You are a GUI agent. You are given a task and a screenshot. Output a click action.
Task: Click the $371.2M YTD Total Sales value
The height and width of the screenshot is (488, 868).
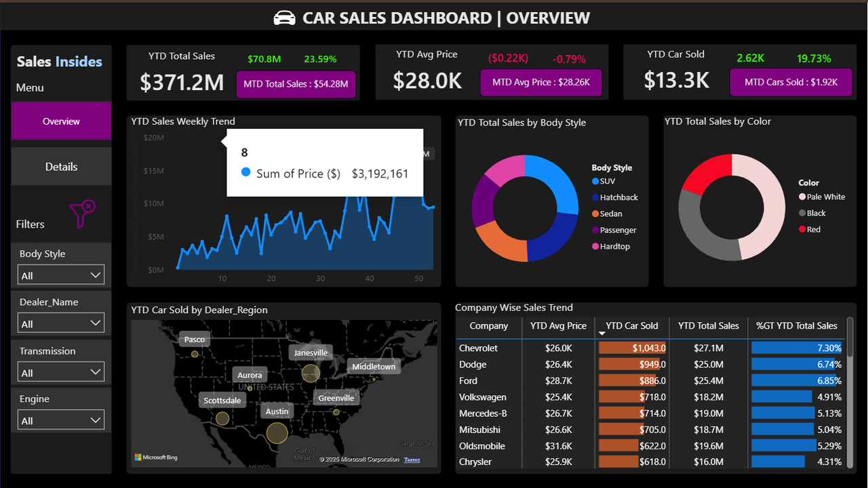point(182,82)
